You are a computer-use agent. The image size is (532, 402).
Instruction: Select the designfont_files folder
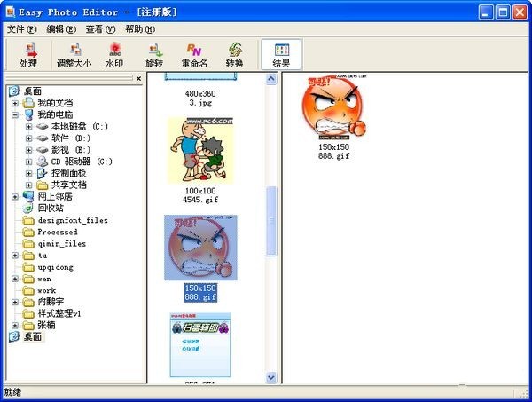click(x=73, y=220)
